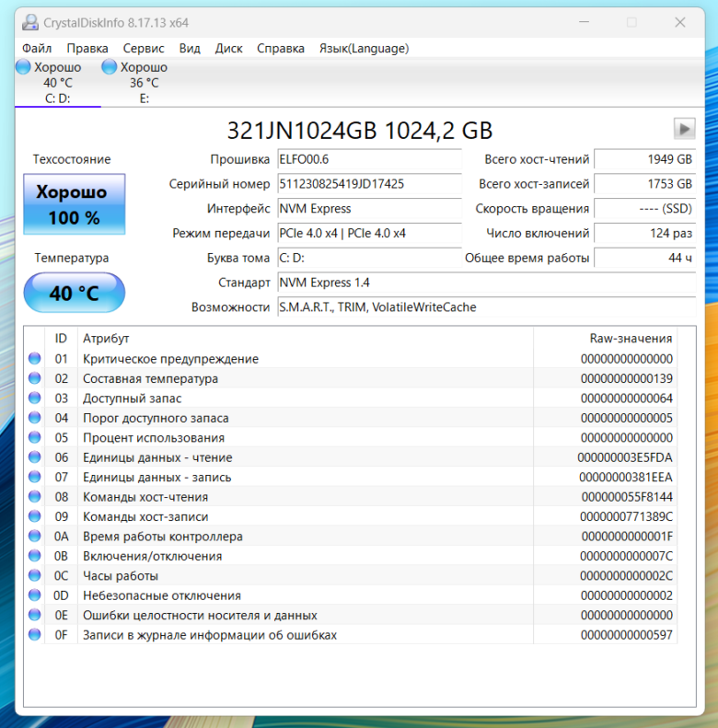Click the status orb of attribute 05
Viewport: 718px width, 728px height.
point(34,437)
